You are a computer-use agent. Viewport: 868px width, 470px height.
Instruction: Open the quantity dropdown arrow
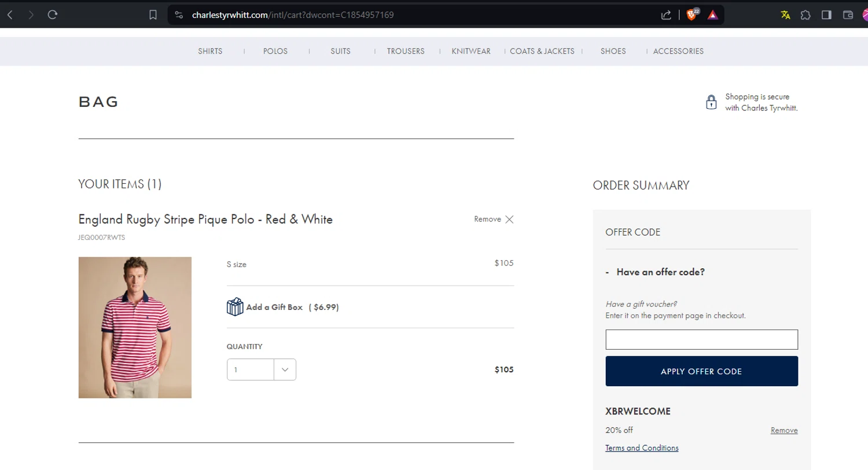pyautogui.click(x=285, y=369)
